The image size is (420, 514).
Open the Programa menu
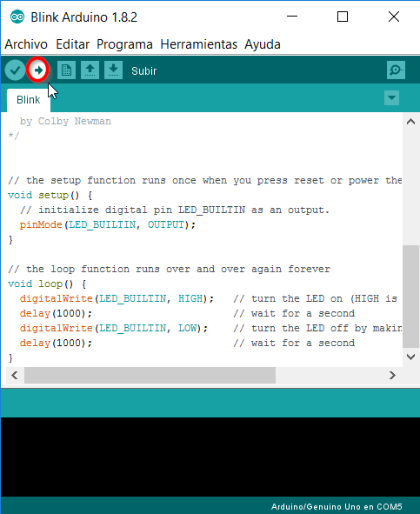pos(124,44)
